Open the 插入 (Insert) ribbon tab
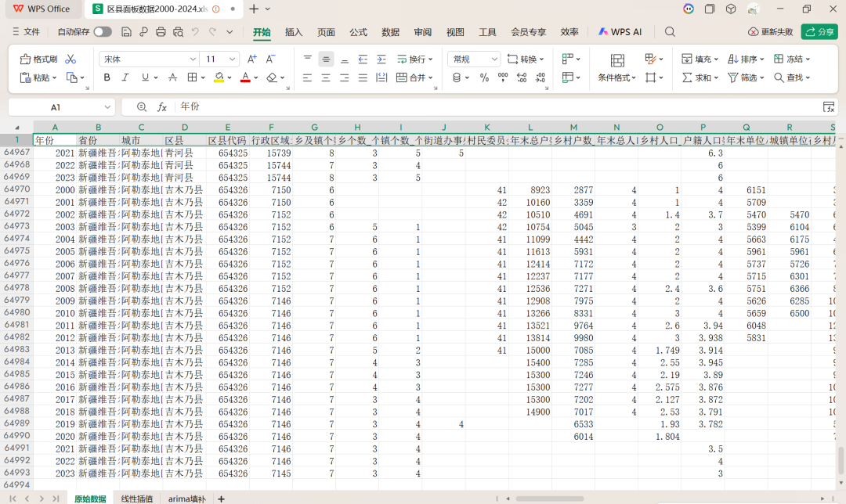 pos(294,32)
